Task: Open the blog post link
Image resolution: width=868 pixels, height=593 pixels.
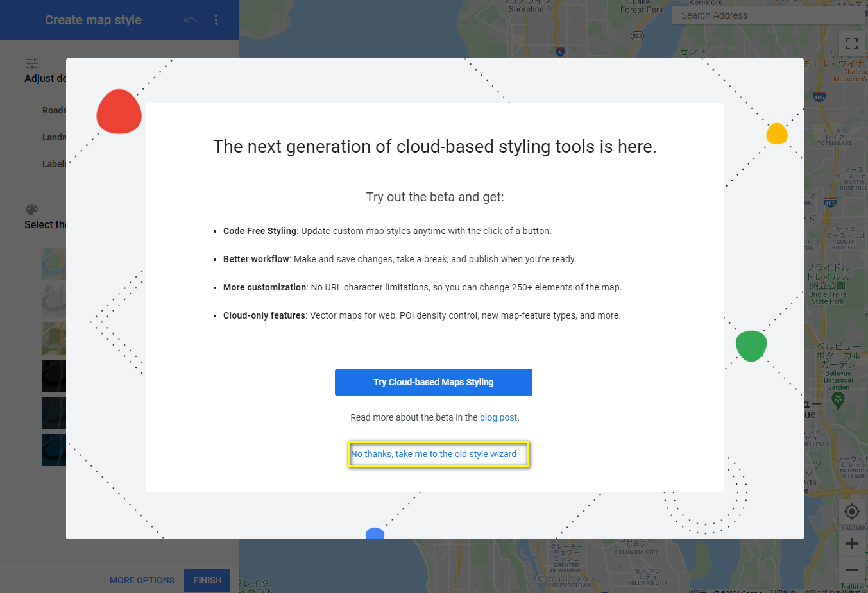Action: (498, 417)
